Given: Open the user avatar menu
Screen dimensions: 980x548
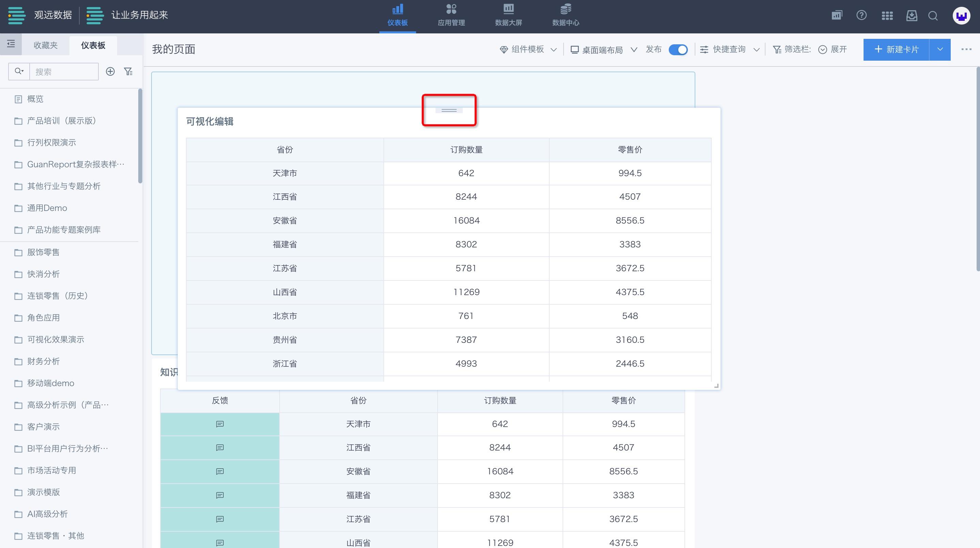Looking at the screenshot, I should (x=961, y=16).
